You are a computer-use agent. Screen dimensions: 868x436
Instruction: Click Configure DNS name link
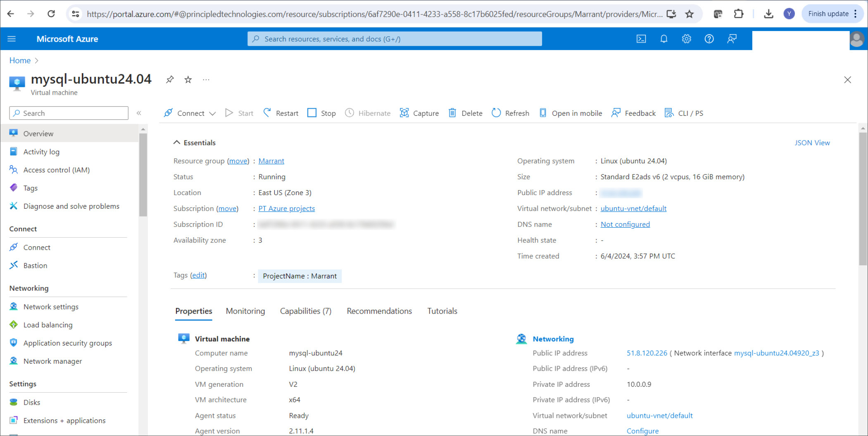click(642, 431)
